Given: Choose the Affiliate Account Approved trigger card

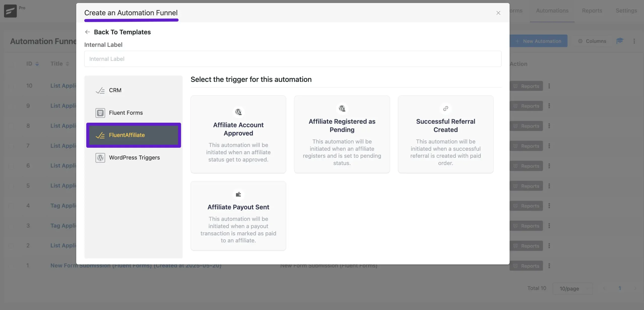Looking at the screenshot, I should point(238,134).
